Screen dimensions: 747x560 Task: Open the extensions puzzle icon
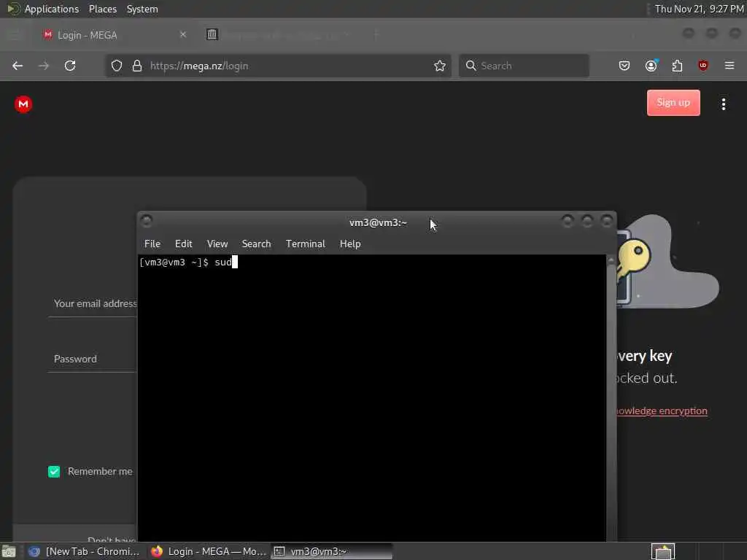677,66
